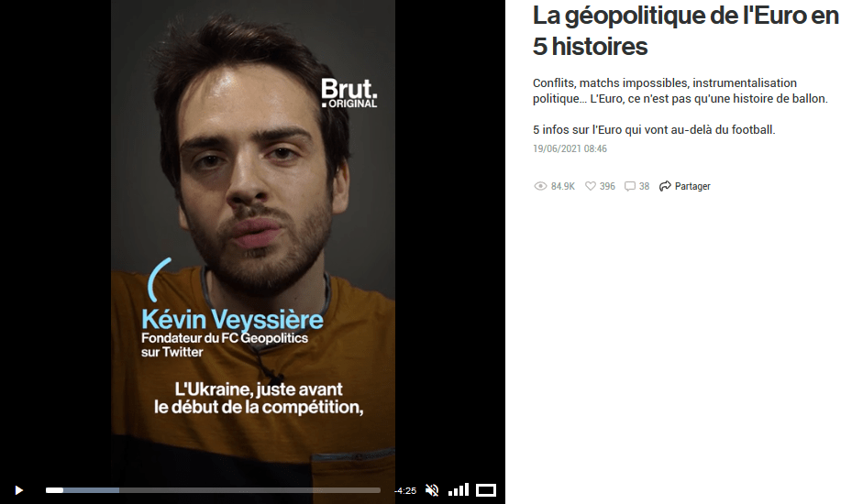Click the Partager label
The width and height of the screenshot is (863, 504).
pos(692,187)
